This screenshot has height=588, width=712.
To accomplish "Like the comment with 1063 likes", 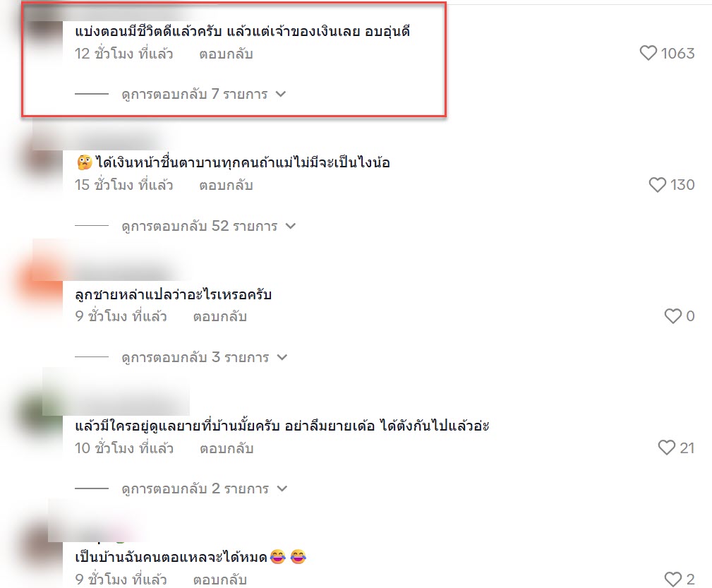I will coord(648,53).
